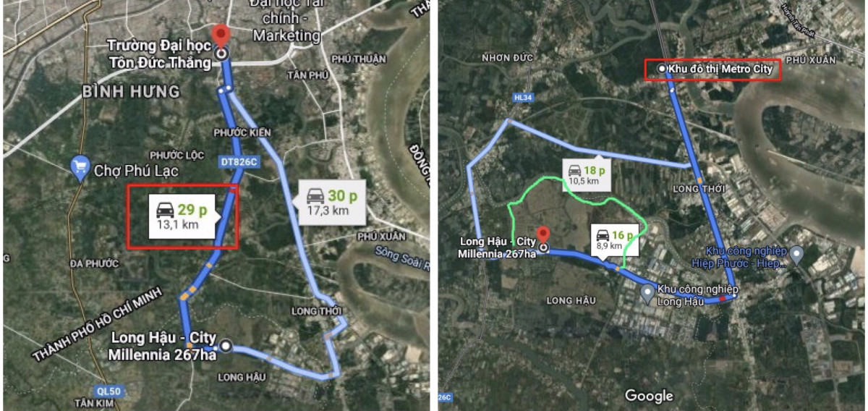Click the Long Hậu City Millennia endpoint circle
Viewport: 868px width, 411px height.
226,346
